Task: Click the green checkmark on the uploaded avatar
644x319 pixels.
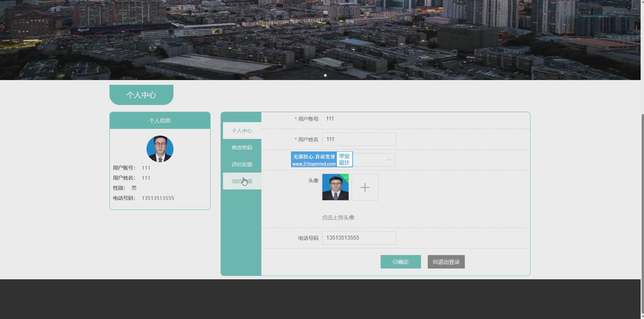Action: tap(345, 177)
